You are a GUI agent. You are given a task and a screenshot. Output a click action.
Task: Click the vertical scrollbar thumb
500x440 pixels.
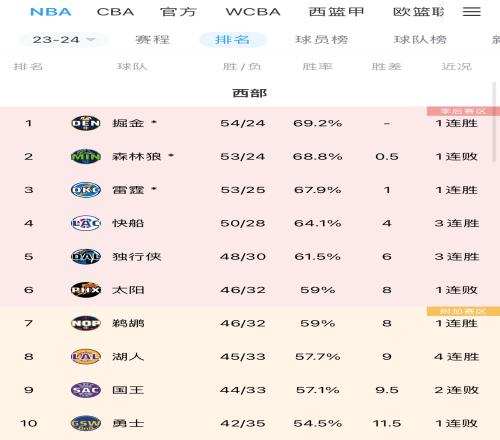494,122
